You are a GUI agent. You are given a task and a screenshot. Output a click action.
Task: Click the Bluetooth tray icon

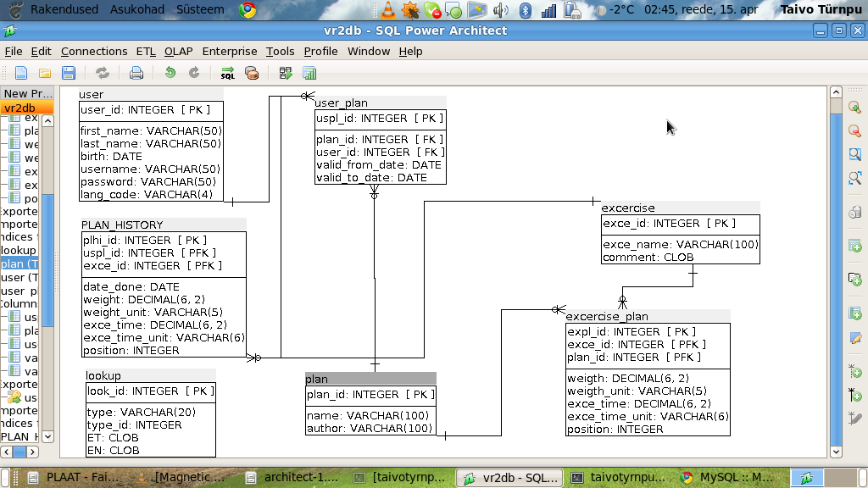tap(525, 10)
